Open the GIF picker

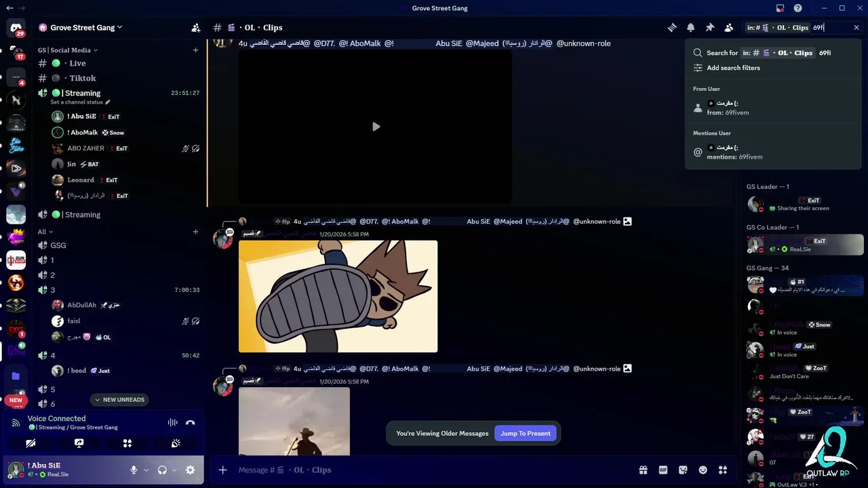pos(663,470)
